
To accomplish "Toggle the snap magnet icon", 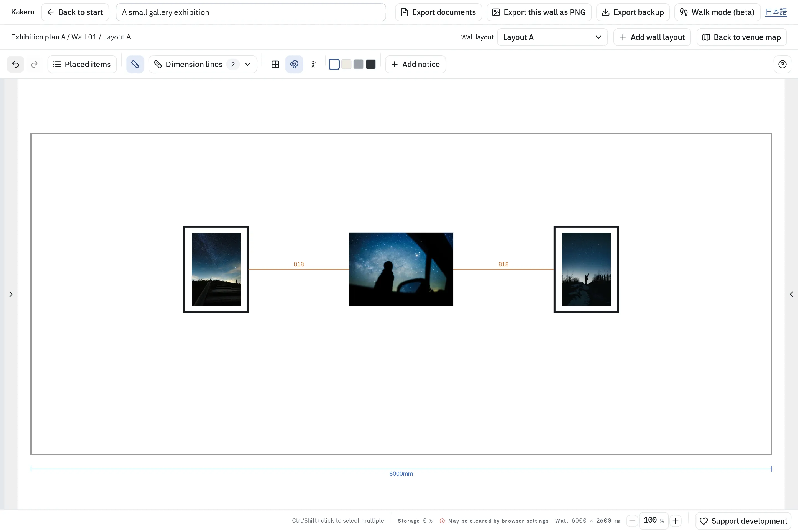I will (x=294, y=64).
